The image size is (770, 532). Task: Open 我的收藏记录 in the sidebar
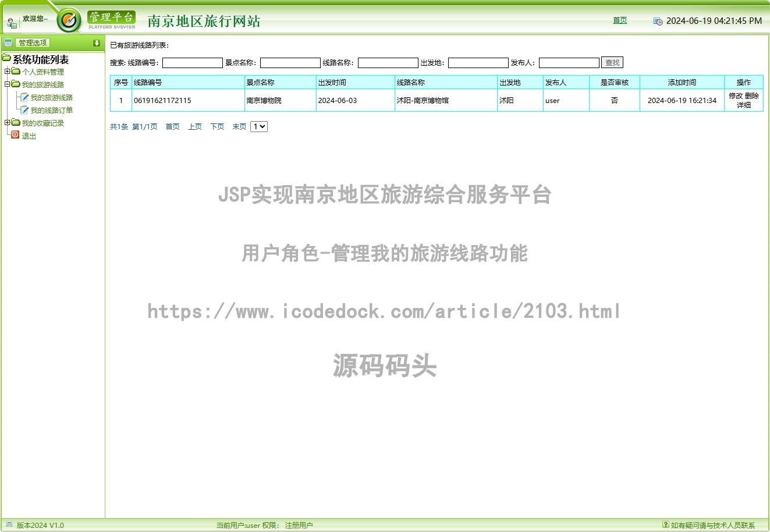coord(43,123)
